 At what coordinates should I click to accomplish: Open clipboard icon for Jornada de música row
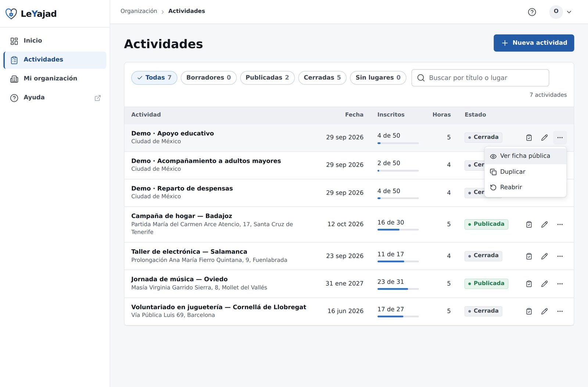(529, 284)
